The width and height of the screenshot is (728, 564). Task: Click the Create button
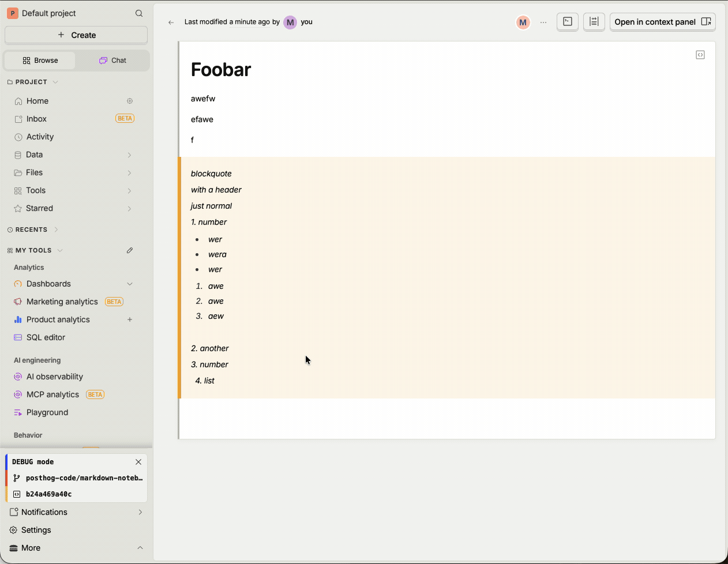click(76, 35)
